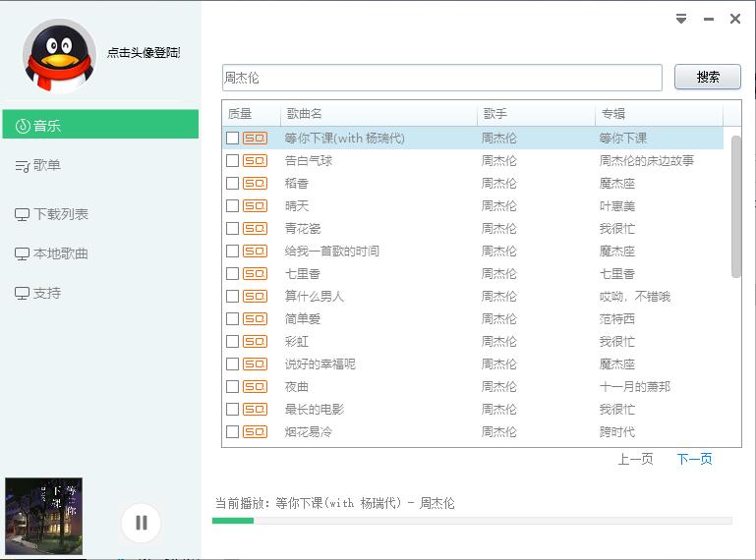Image resolution: width=756 pixels, height=560 pixels.
Task: Click SQ quality badge on 七里香 row
Action: [255, 274]
